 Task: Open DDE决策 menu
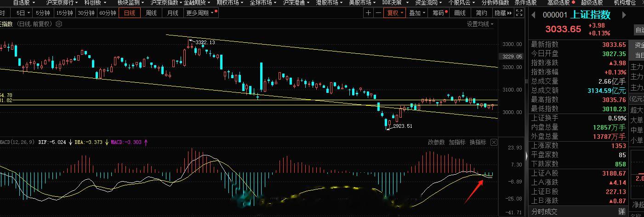pos(395,3)
